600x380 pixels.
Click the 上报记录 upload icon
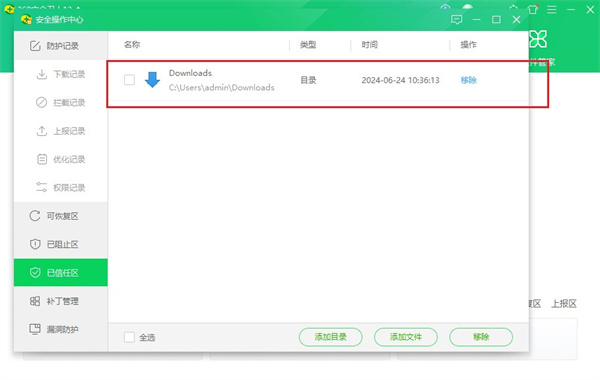coord(41,131)
